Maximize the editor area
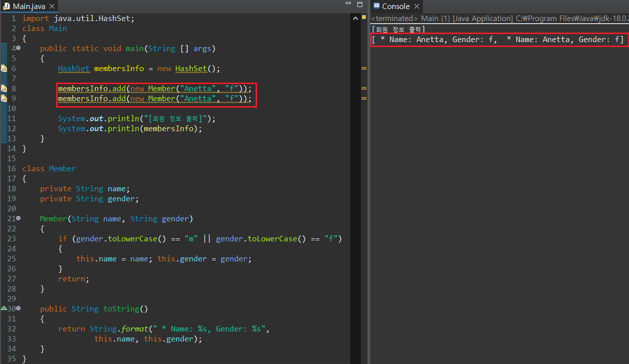The image size is (629, 364). pyautogui.click(x=359, y=4)
